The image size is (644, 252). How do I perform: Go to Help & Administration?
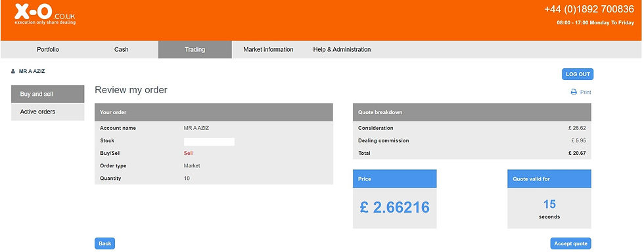coord(342,50)
